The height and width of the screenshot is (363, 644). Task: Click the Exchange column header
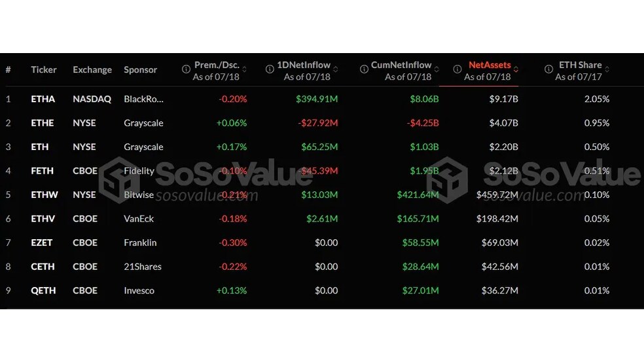(92, 69)
